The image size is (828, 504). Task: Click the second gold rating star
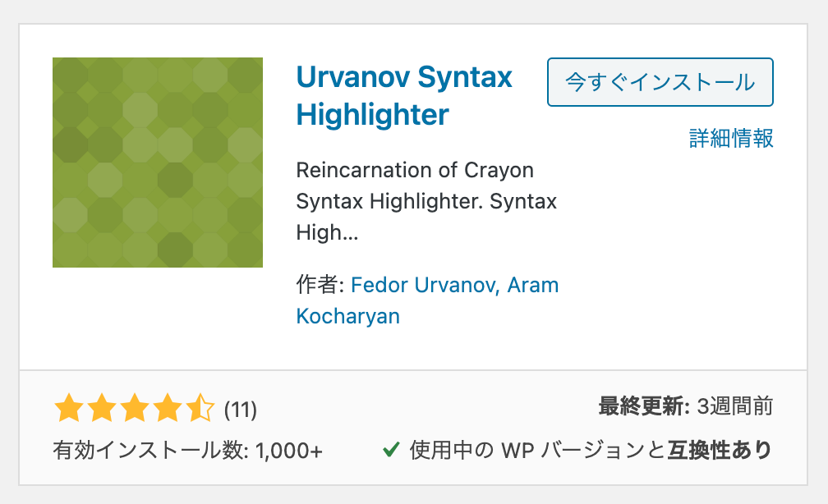click(101, 408)
